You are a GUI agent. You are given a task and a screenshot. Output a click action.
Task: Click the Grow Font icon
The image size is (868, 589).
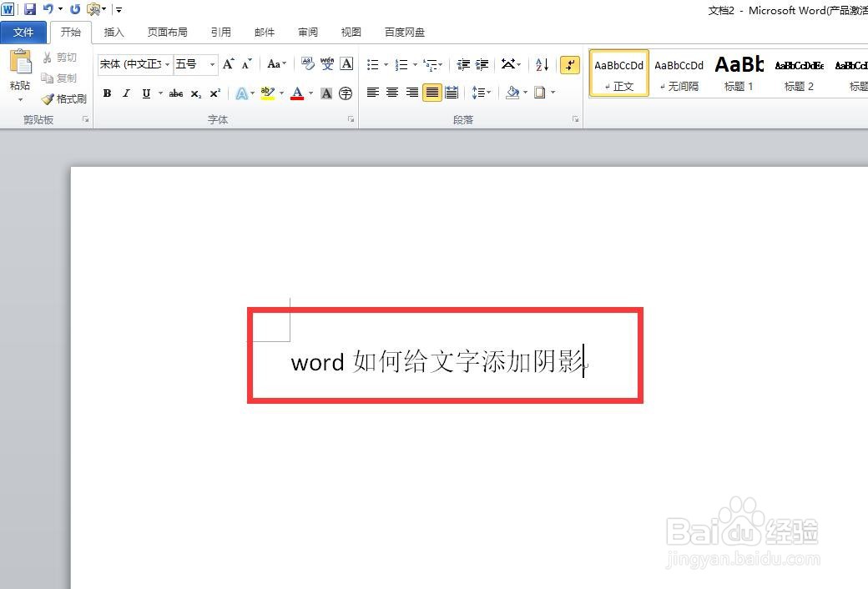228,64
